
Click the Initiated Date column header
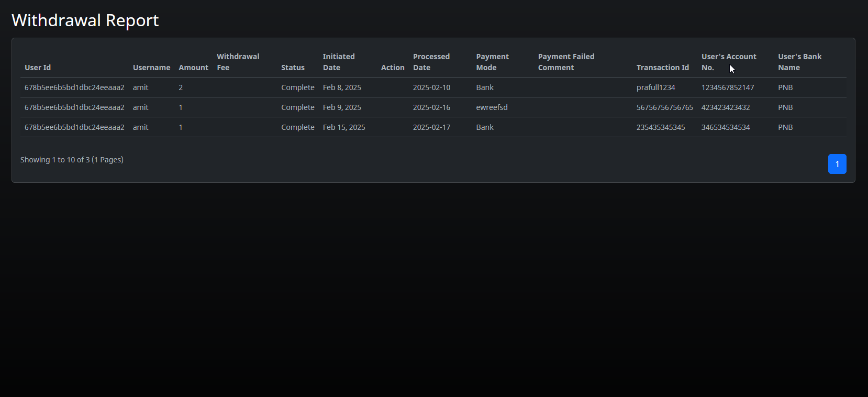pyautogui.click(x=338, y=62)
